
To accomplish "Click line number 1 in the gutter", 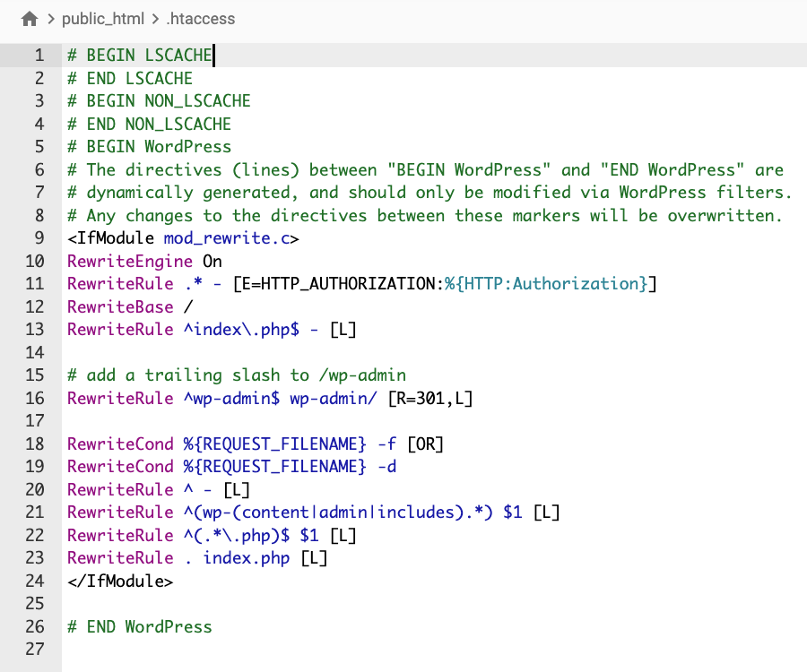I will (39, 55).
